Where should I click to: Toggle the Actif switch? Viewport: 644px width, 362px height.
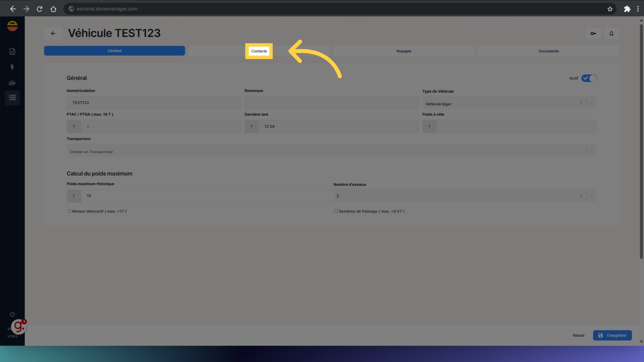(x=589, y=78)
